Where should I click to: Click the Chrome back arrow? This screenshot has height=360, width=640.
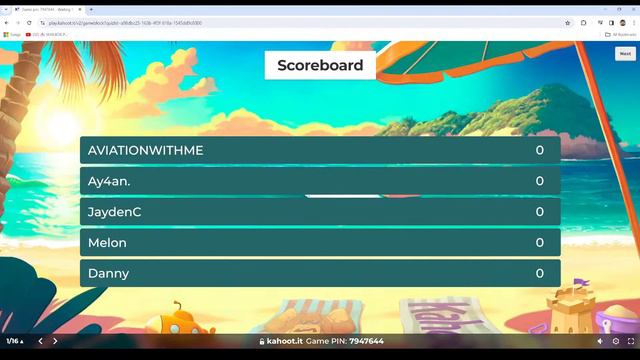coord(7,23)
